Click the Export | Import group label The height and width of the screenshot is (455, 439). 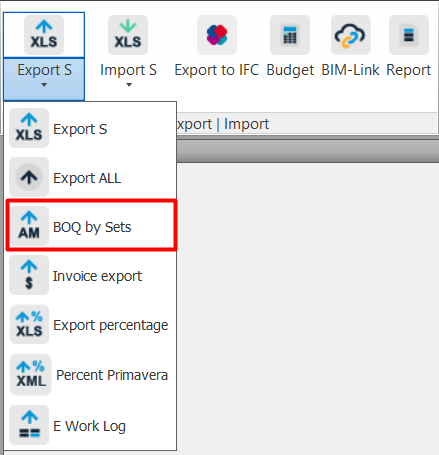223,124
